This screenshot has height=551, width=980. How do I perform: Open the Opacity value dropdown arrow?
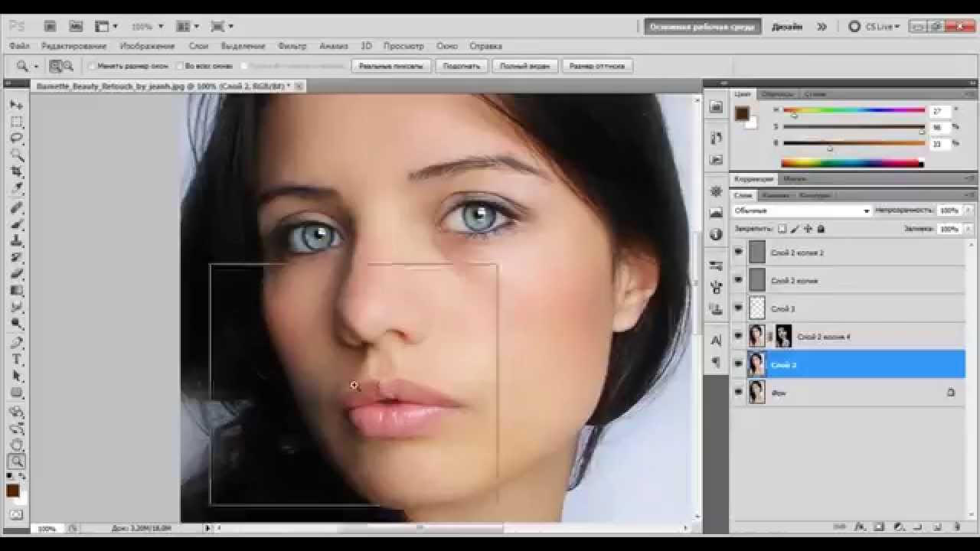point(969,210)
